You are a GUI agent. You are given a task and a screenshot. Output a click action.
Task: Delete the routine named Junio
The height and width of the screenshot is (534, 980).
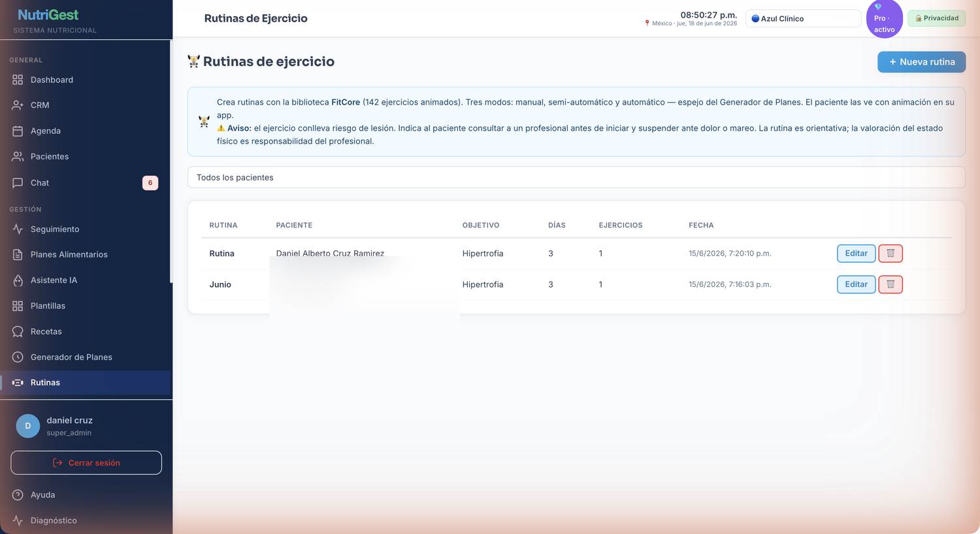890,284
